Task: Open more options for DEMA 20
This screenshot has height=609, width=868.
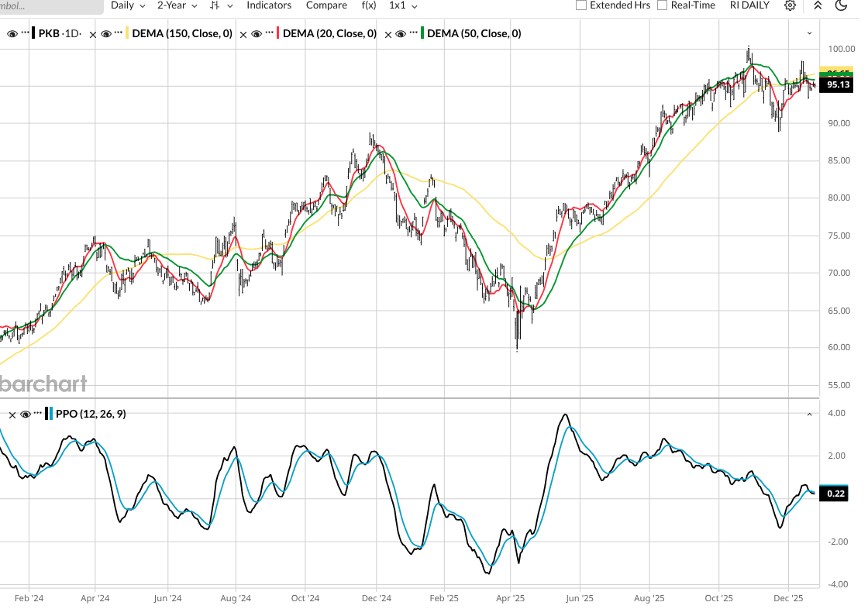Action: click(x=269, y=33)
